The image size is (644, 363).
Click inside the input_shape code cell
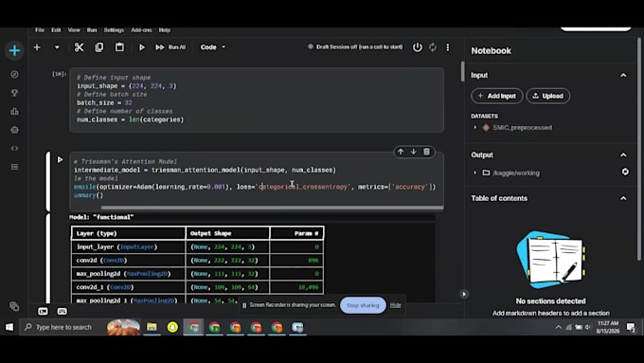point(257,100)
